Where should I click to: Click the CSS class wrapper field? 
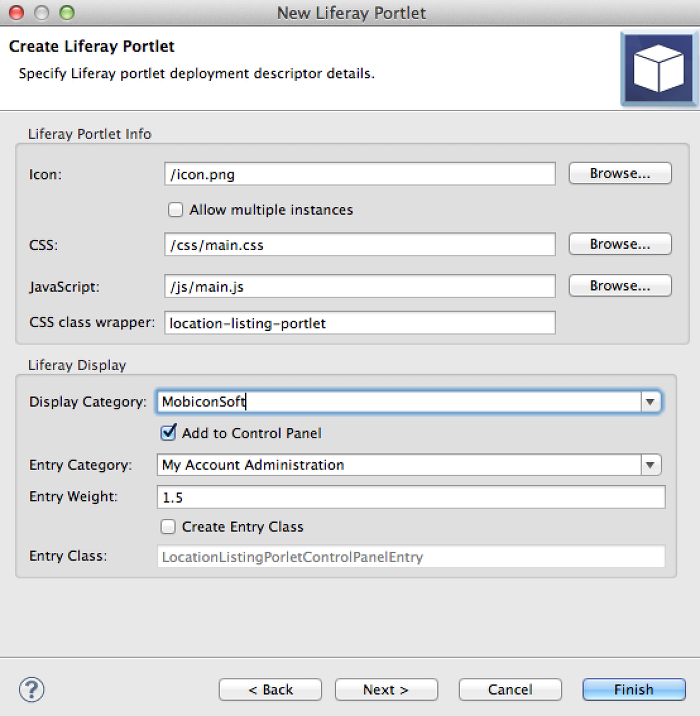(x=360, y=323)
